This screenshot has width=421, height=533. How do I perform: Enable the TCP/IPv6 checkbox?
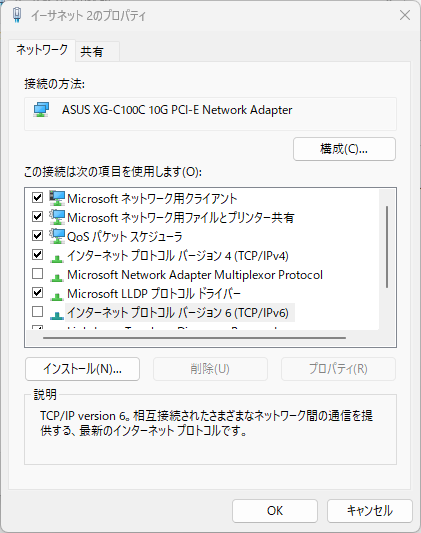37,311
